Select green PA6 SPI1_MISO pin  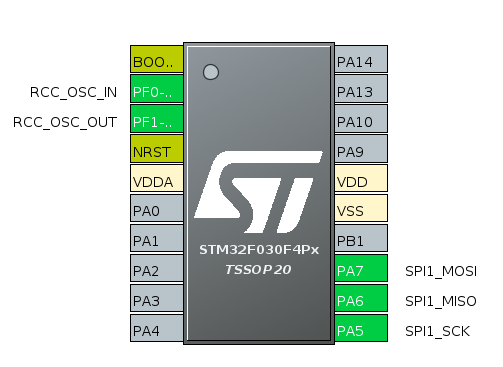361,298
